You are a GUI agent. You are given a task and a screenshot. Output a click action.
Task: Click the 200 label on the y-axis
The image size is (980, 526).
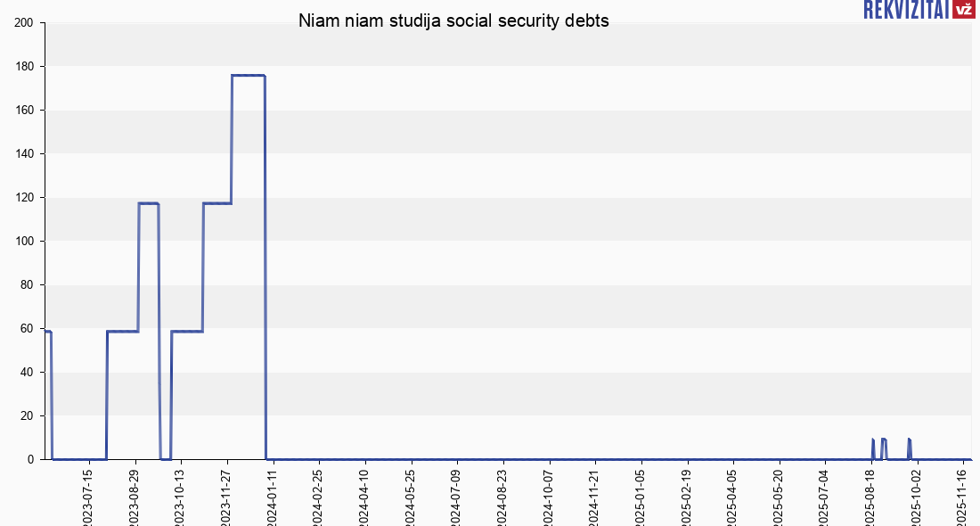[24, 23]
